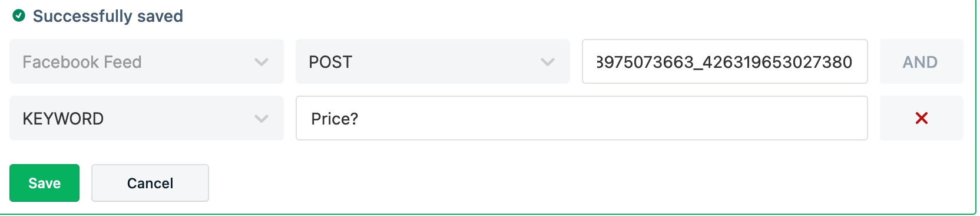Open the Facebook Feed source dropdown
980x216 pixels.
[147, 61]
